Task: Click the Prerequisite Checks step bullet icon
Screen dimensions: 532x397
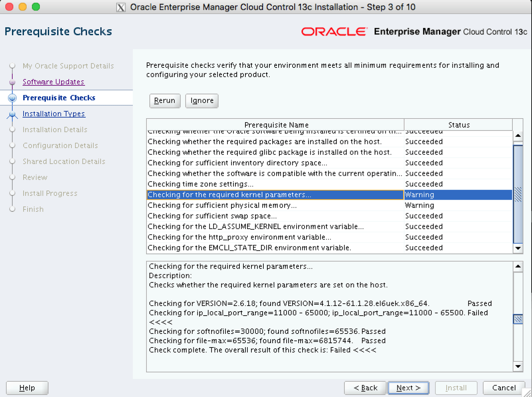Action: point(12,98)
